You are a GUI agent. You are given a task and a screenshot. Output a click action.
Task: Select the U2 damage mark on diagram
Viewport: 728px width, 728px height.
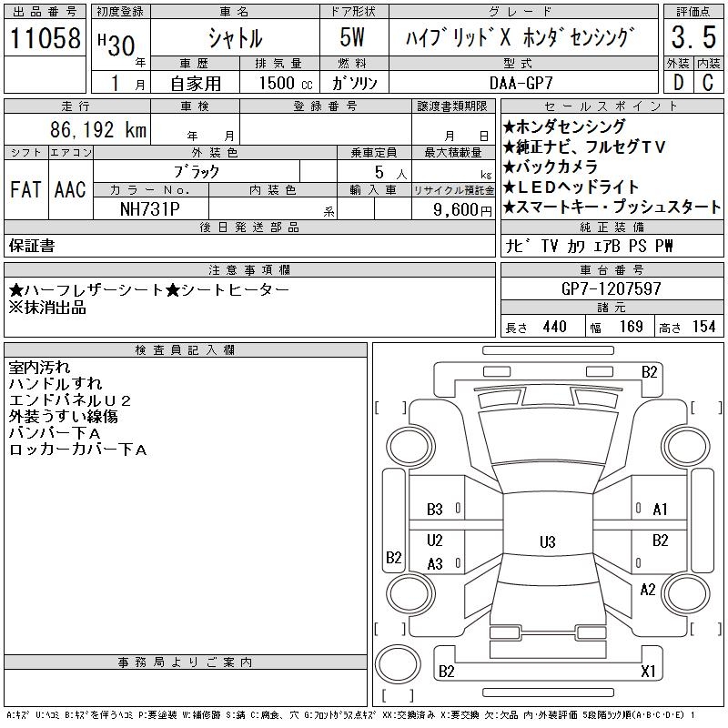435,540
